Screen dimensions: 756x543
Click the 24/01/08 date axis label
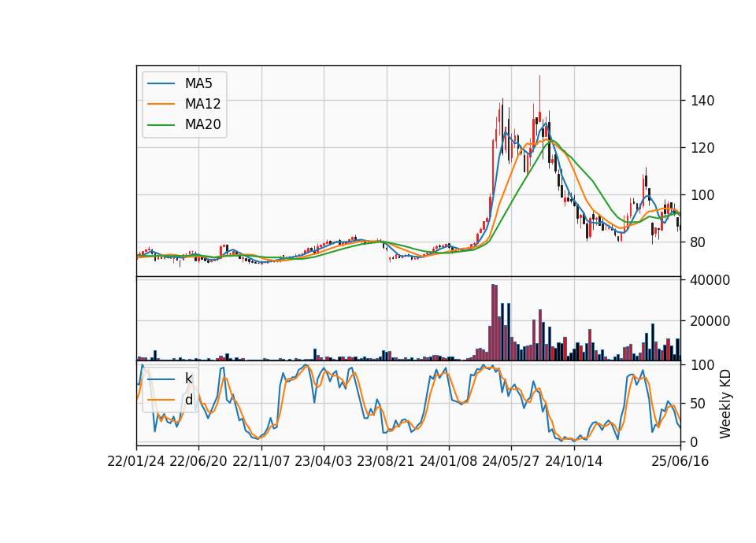(x=448, y=461)
